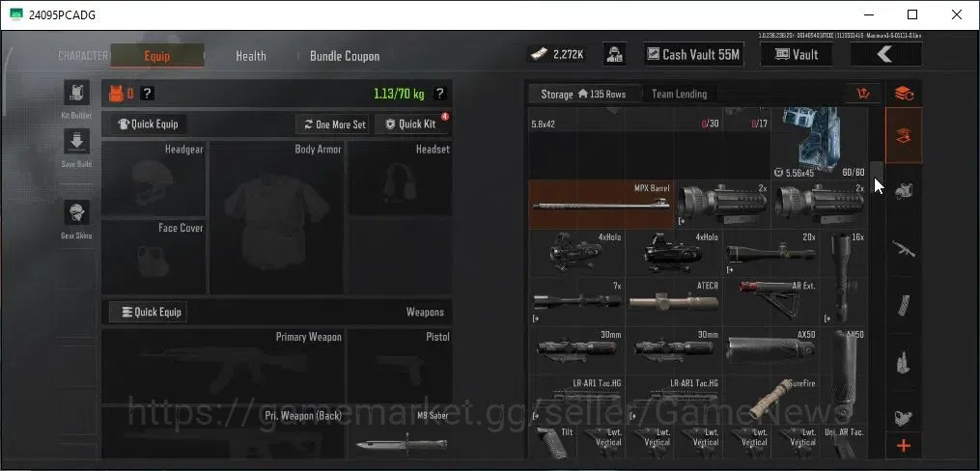Click Quick Equip above the Headgear slot
The image size is (980, 471).
pos(148,124)
